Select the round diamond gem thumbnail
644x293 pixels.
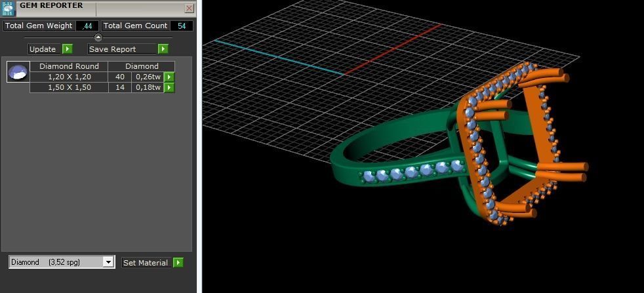point(18,72)
